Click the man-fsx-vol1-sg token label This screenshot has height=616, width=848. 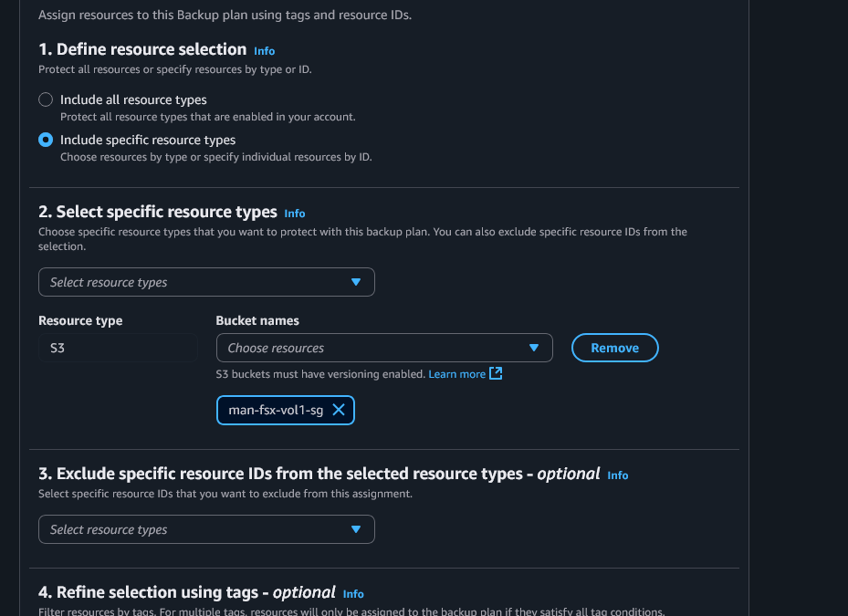[x=276, y=410]
